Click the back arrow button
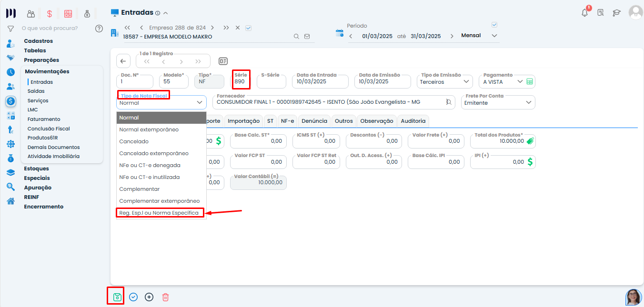The width and height of the screenshot is (644, 307). pyautogui.click(x=123, y=61)
